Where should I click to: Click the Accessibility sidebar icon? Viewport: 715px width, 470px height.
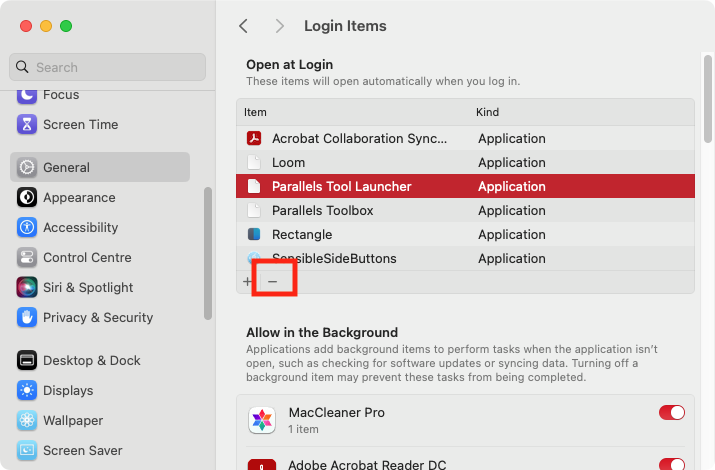click(x=27, y=227)
